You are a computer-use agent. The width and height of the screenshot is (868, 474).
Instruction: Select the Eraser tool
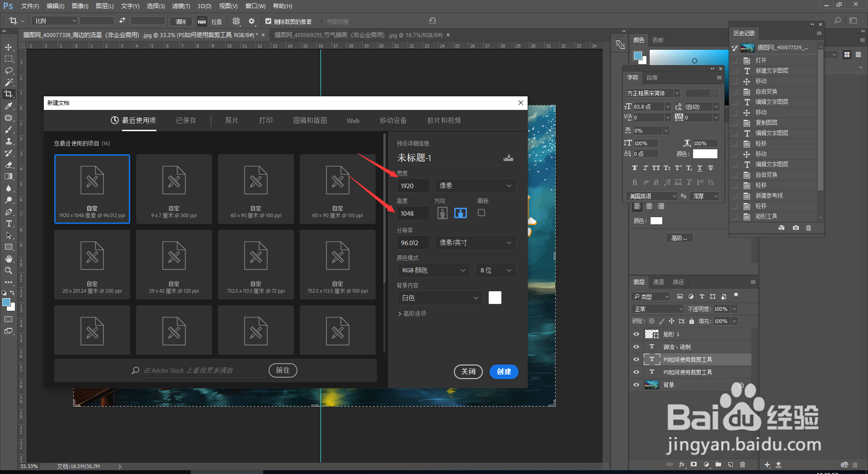tap(9, 165)
